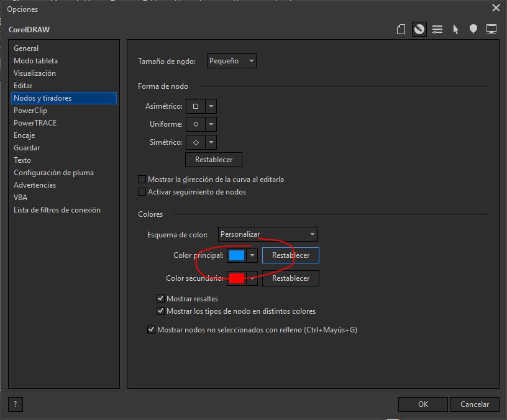
Task: Open the Global balloon icon
Action: [473, 29]
